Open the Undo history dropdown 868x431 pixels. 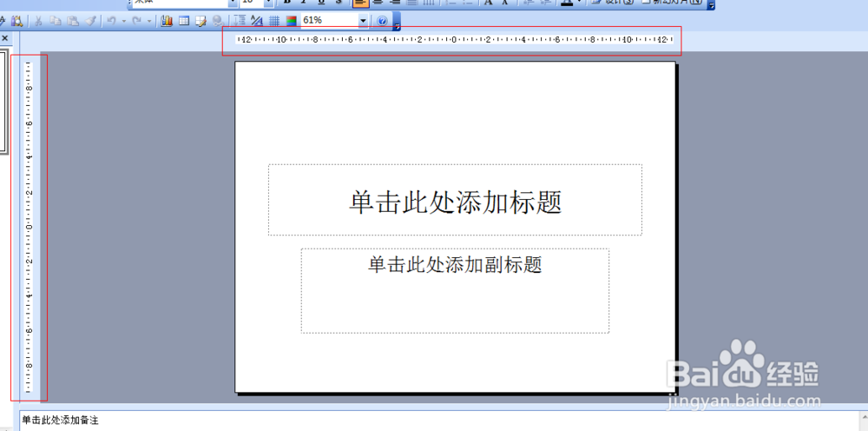pyautogui.click(x=124, y=21)
